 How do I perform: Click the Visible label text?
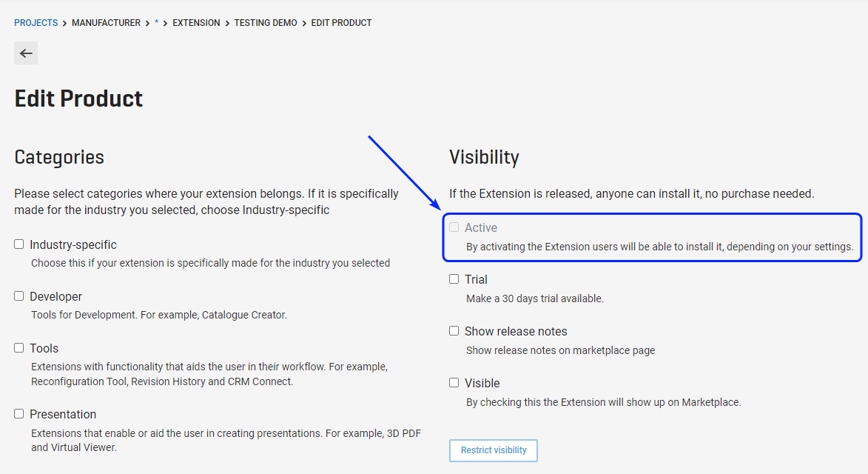pyautogui.click(x=482, y=383)
